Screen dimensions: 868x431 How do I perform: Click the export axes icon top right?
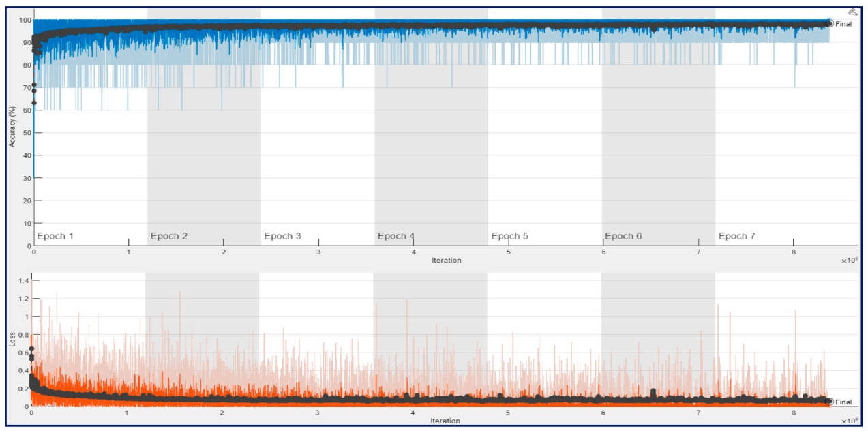click(853, 12)
